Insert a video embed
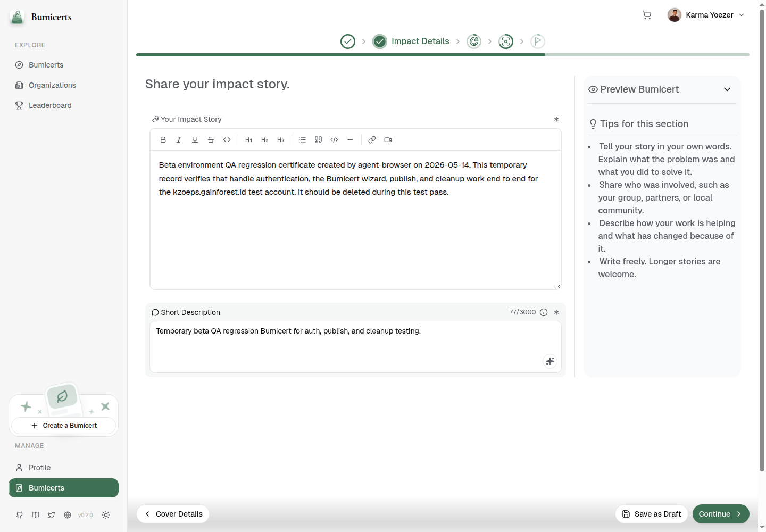 388,140
